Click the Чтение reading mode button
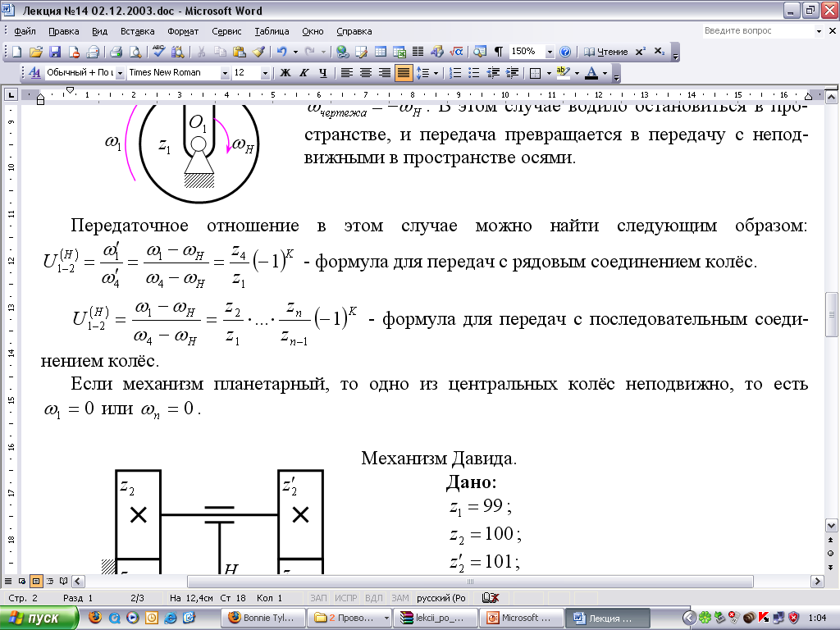Screen dimensions: 840x630 [x=605, y=52]
